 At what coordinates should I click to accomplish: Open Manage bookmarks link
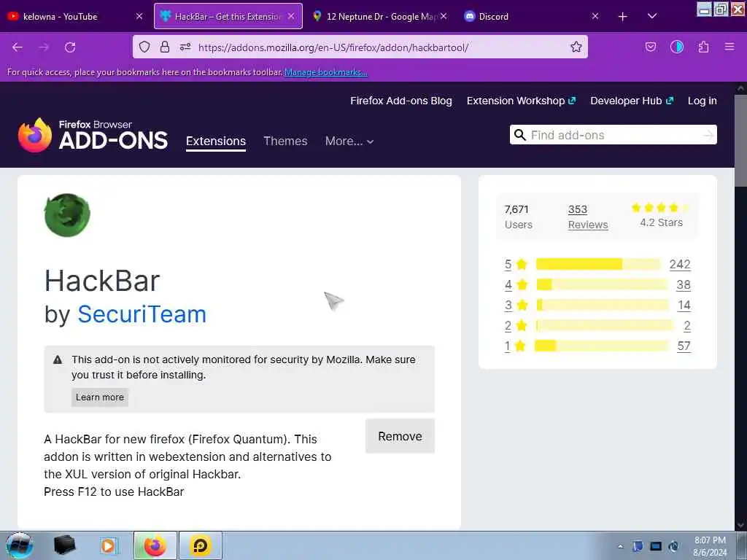click(x=326, y=72)
